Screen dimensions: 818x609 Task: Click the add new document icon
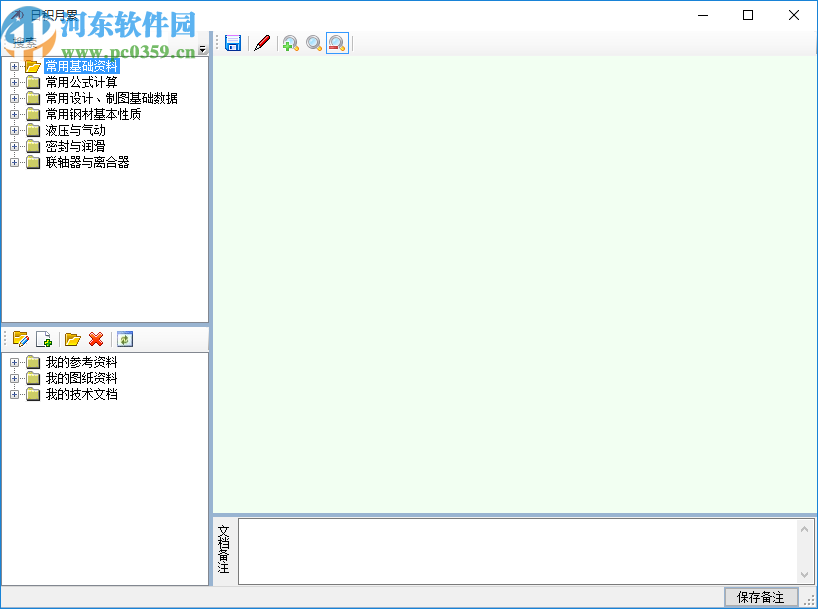click(44, 339)
